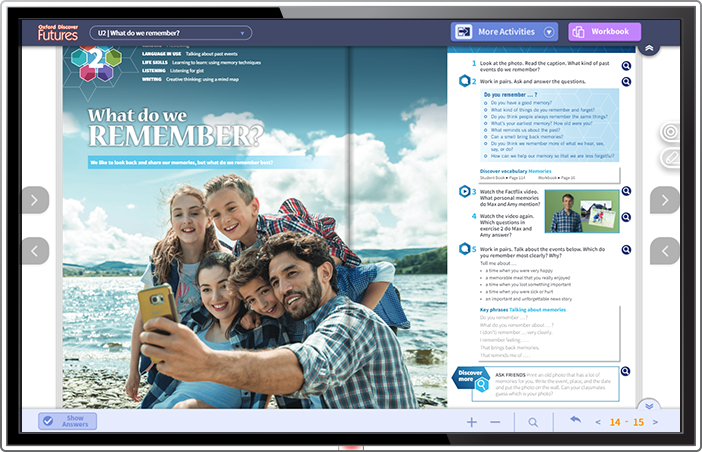Toggle Show Answers
The width and height of the screenshot is (702, 452).
point(67,421)
